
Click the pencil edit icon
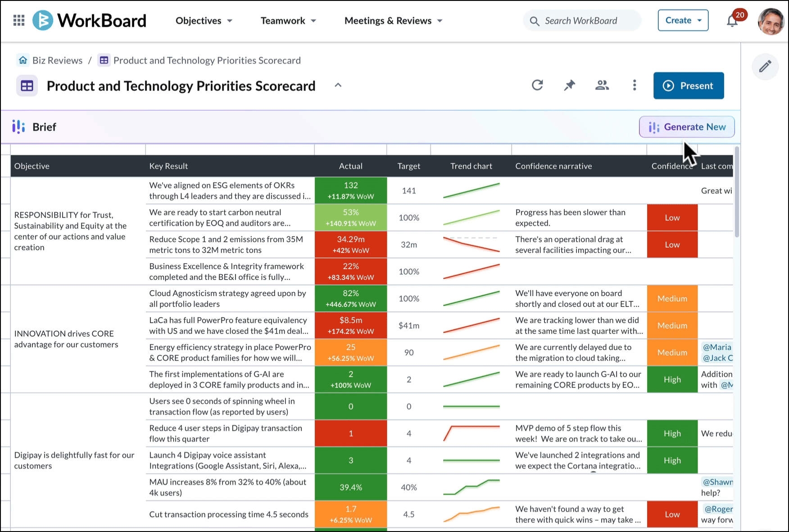coord(765,67)
